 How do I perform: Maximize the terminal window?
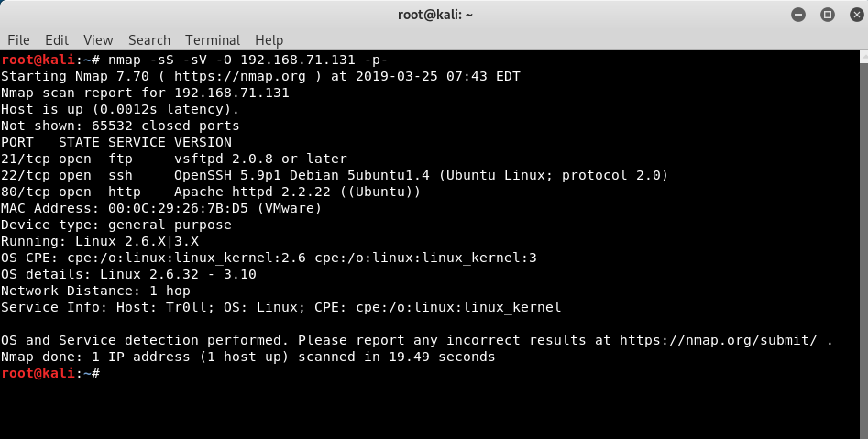point(828,15)
